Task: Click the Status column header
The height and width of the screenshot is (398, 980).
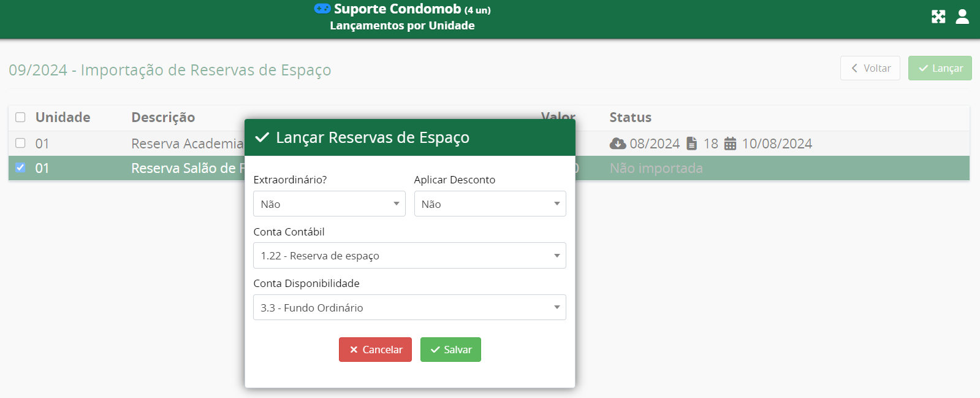Action: [x=630, y=117]
